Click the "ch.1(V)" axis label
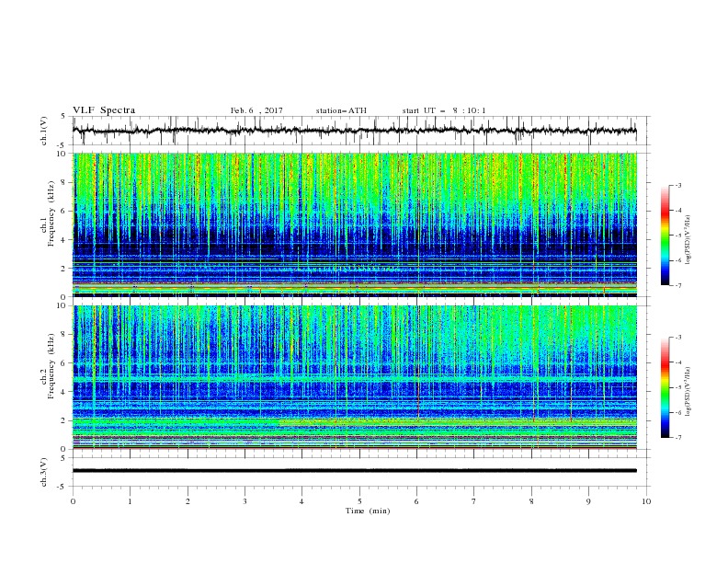Screen dimensions: 728x563 (x=44, y=131)
